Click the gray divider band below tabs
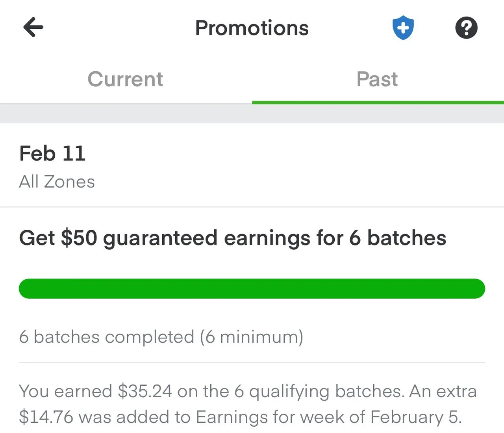Image resolution: width=504 pixels, height=433 pixels. tap(252, 113)
